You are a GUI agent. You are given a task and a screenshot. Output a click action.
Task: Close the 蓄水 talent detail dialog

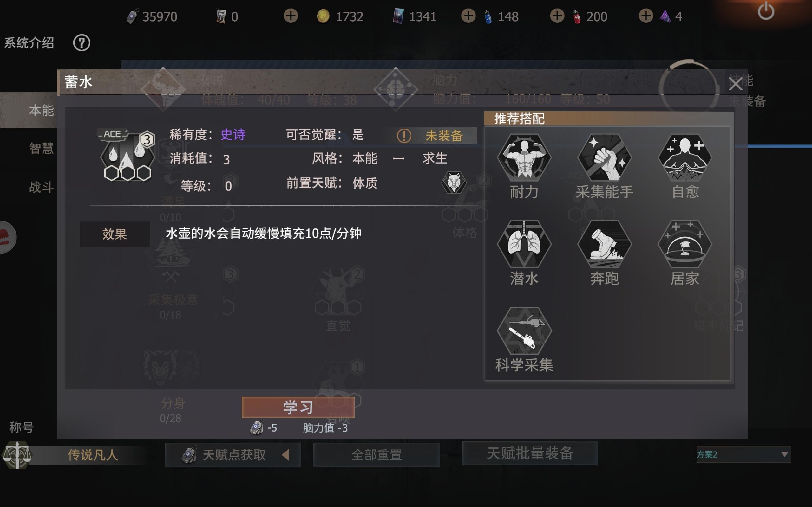[735, 84]
